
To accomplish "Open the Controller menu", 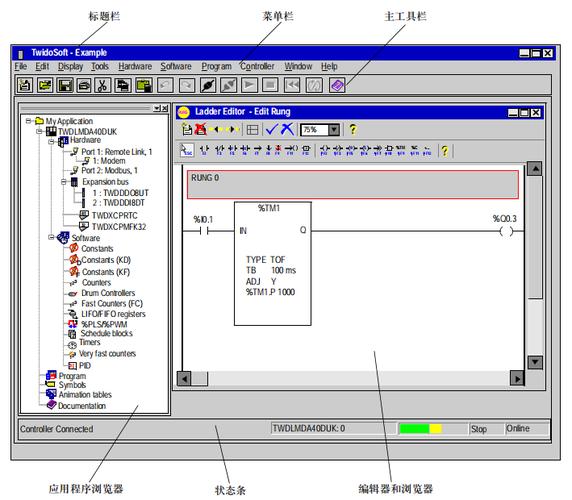I will pos(258,66).
